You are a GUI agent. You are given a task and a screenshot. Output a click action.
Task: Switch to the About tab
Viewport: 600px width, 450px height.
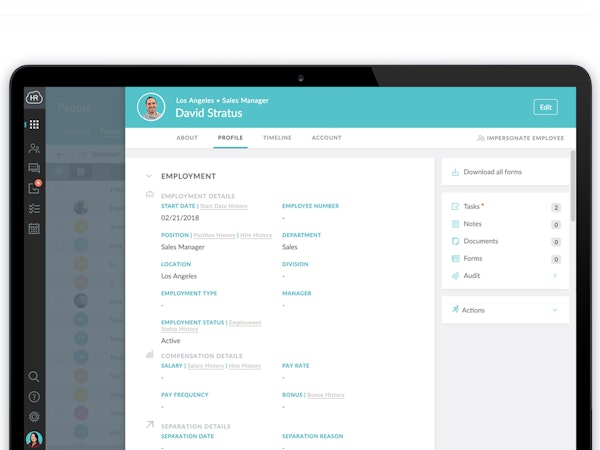pos(187,138)
